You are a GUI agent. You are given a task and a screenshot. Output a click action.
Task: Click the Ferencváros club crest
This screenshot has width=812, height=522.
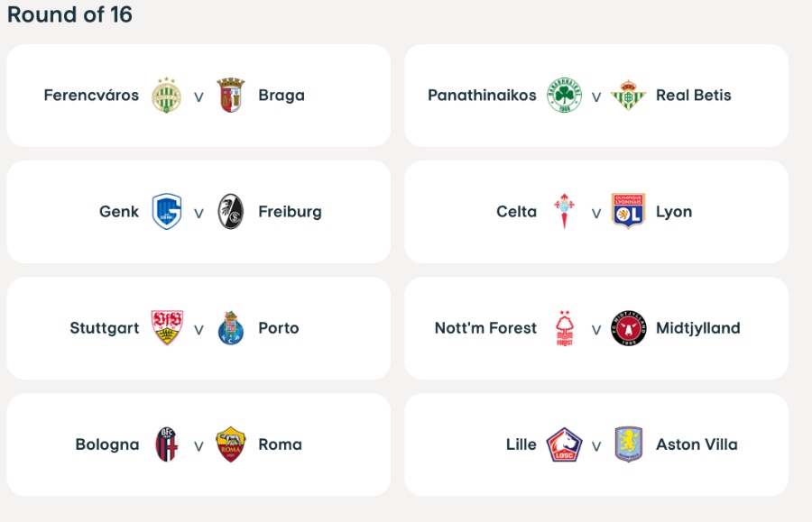167,96
